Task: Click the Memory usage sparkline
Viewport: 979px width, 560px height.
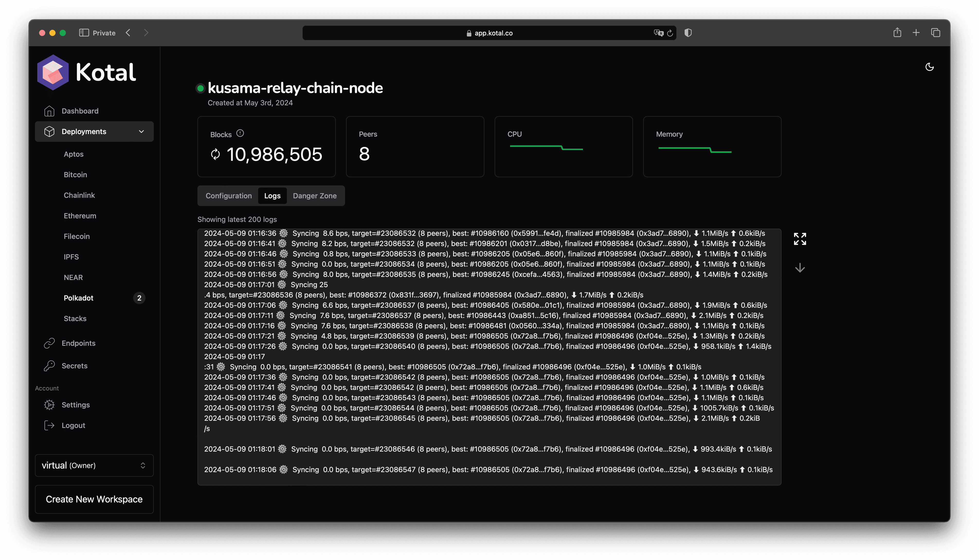Action: (695, 150)
